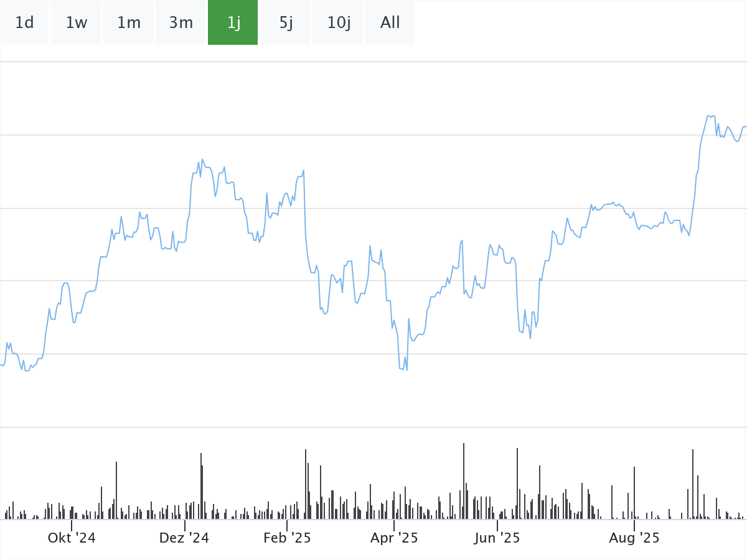This screenshot has width=747, height=560.
Task: Click the active green 1j button
Action: coord(233,23)
